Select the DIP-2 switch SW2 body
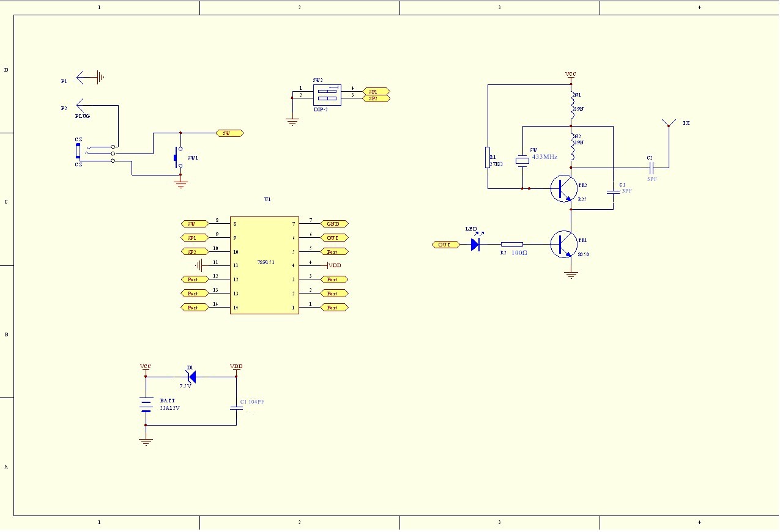This screenshot has height=532, width=780. point(327,94)
